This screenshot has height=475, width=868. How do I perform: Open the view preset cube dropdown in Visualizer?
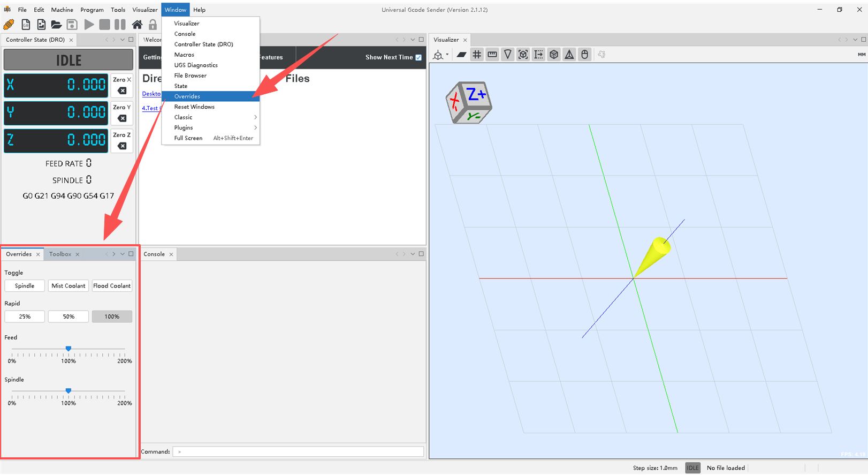pos(441,55)
